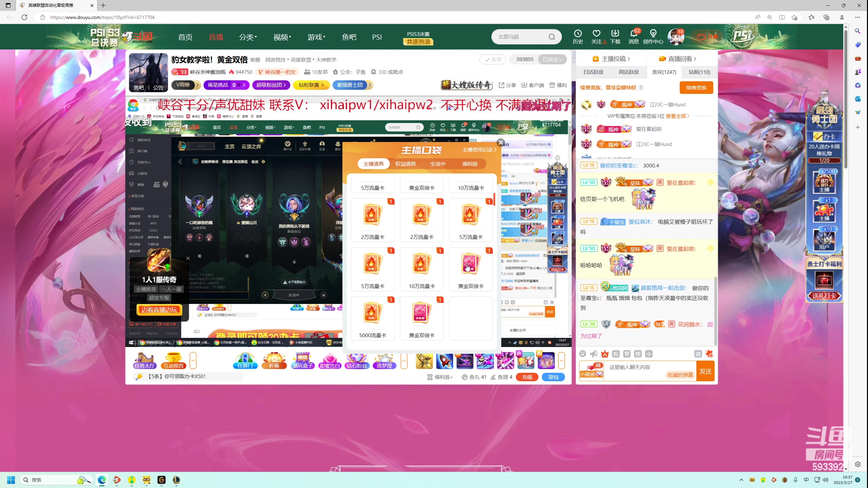Image resolution: width=868 pixels, height=488 pixels.
Task: Switch to the 周活跃度 tab
Action: (x=629, y=72)
